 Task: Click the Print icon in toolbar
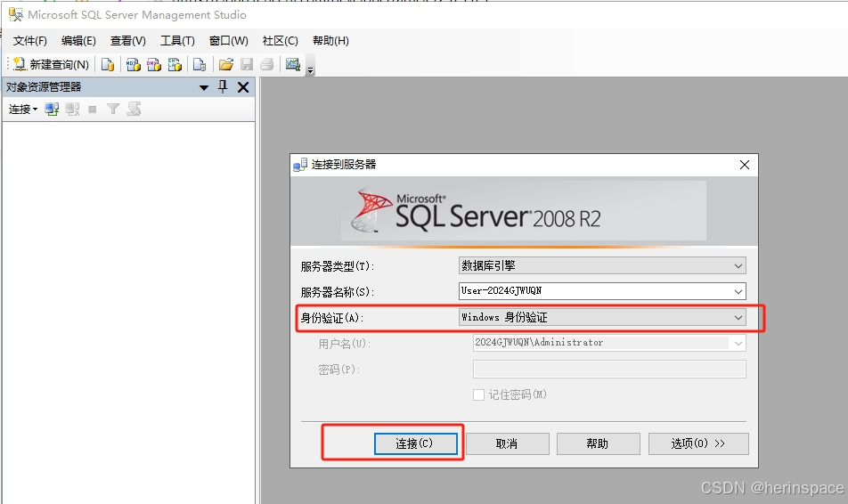coord(267,64)
